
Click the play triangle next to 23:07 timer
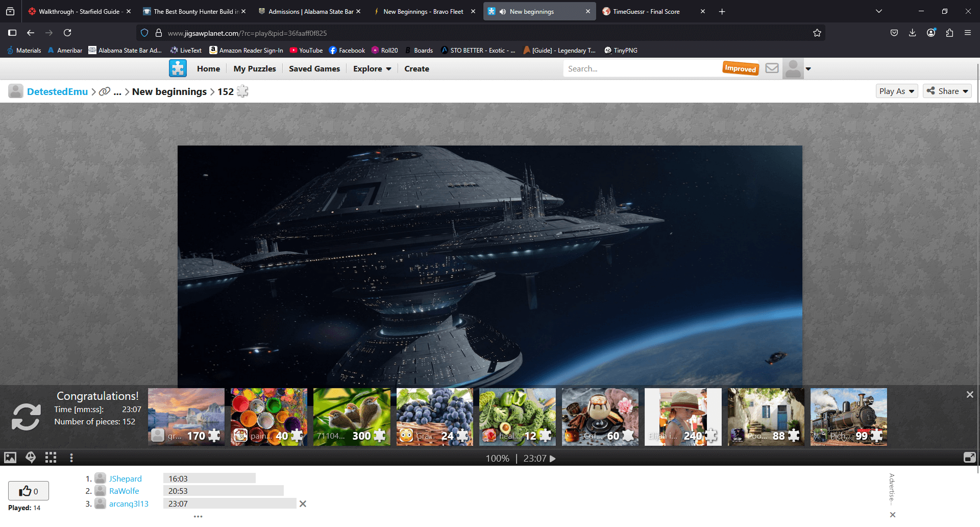point(552,459)
